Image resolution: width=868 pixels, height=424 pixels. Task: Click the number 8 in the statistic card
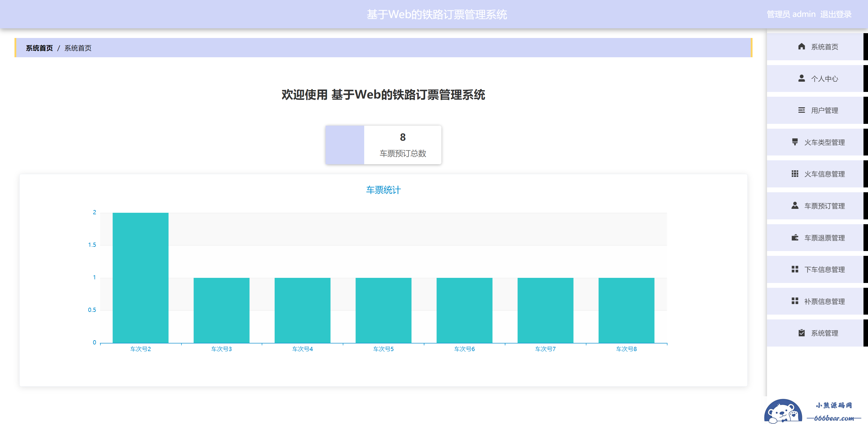coord(403,137)
